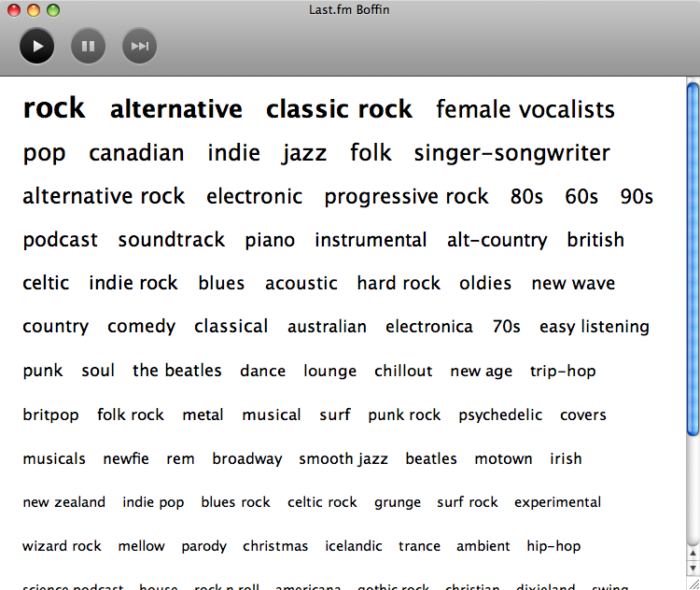700x590 pixels.
Task: Pick the 'progressive rock' tag
Action: tap(406, 197)
